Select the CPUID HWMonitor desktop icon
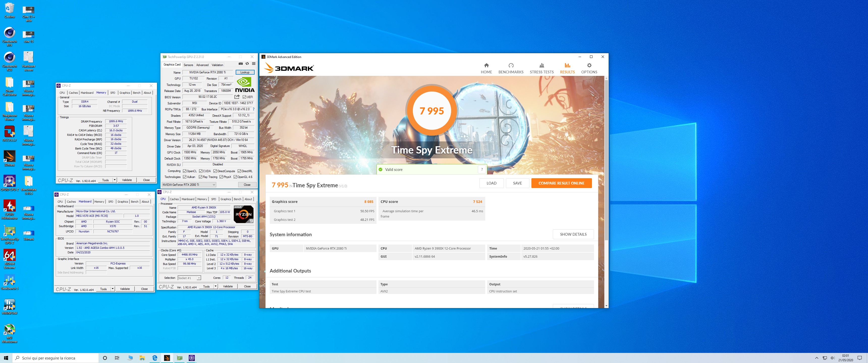This screenshot has width=868, height=363. click(9, 209)
